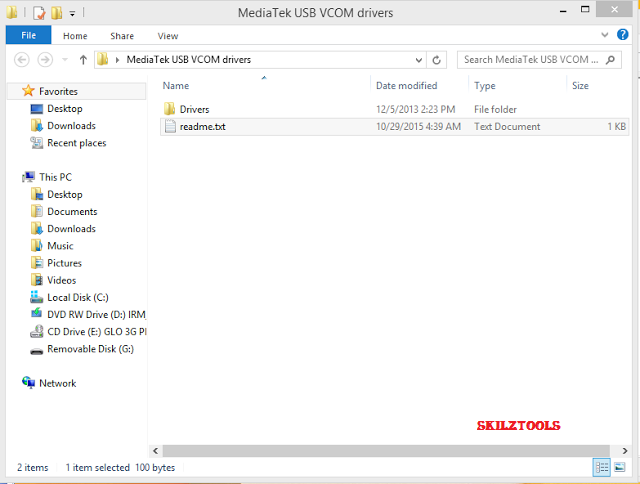This screenshot has width=640, height=484.
Task: Select This PC in the navigation pane
Action: (x=55, y=177)
